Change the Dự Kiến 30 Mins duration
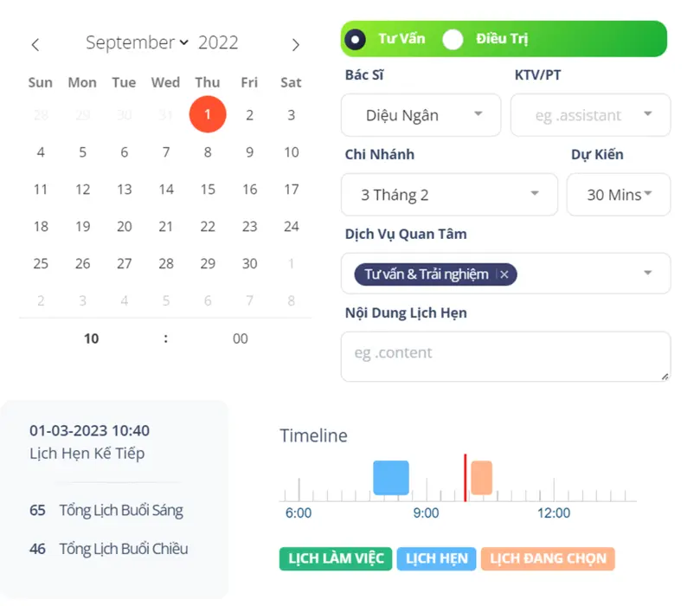Viewport: 700px width, 606px height. pos(618,195)
